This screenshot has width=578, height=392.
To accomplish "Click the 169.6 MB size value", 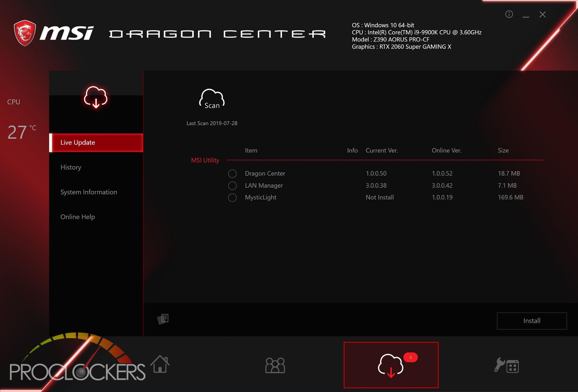I will 510,197.
